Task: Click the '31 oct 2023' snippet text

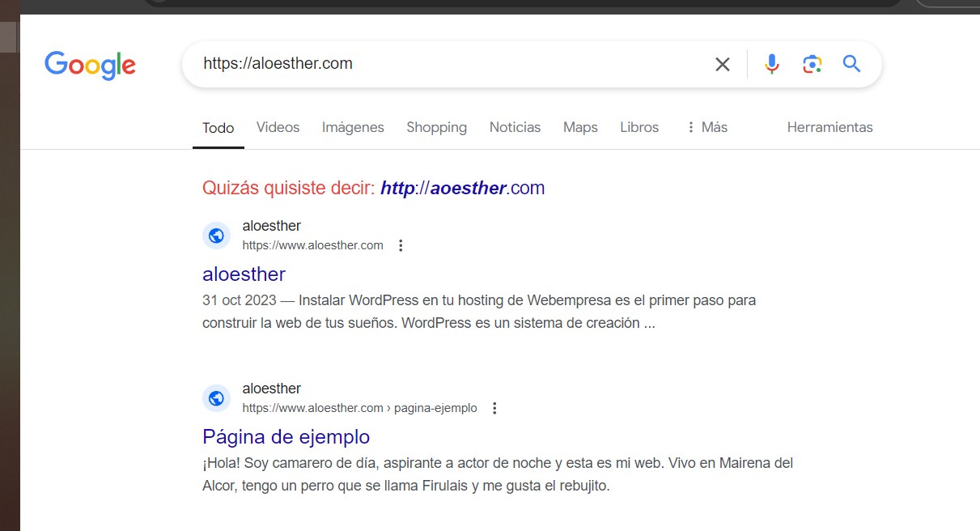Action: click(x=240, y=300)
